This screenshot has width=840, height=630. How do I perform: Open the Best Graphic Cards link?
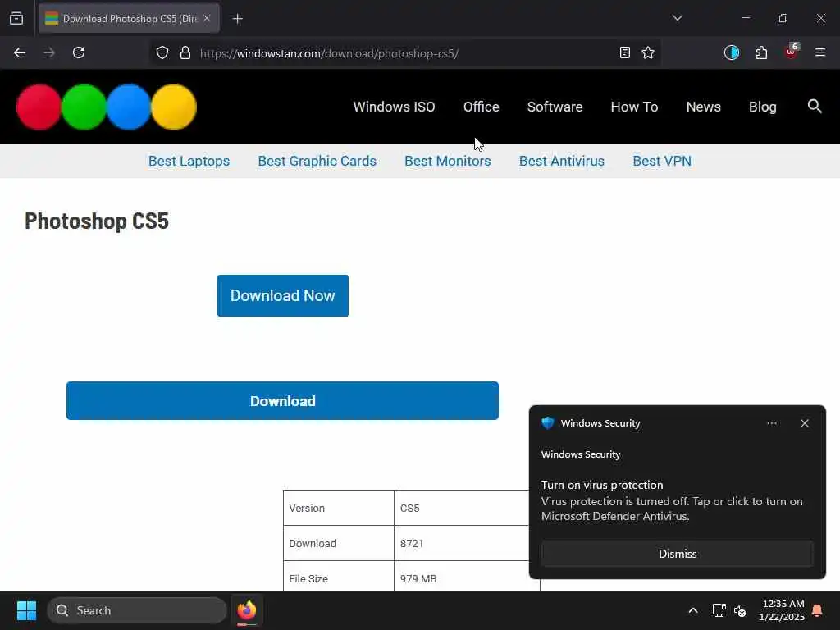click(317, 161)
